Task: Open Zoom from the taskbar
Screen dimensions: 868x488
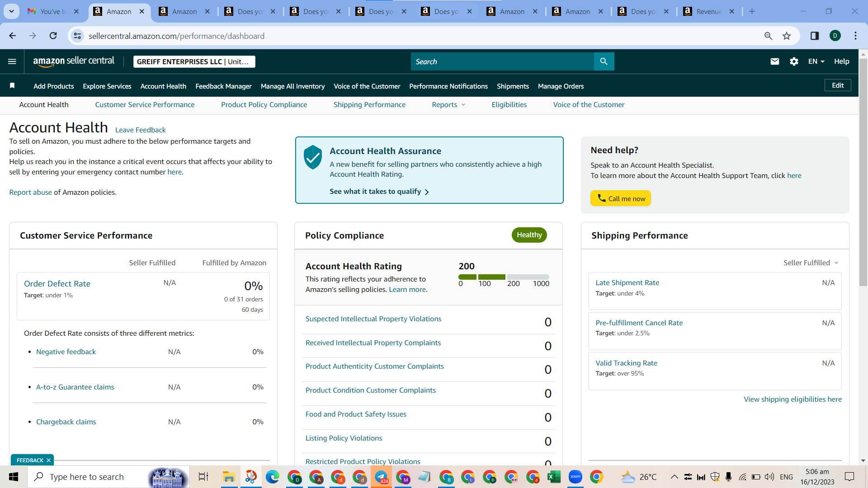Action: coord(575,477)
